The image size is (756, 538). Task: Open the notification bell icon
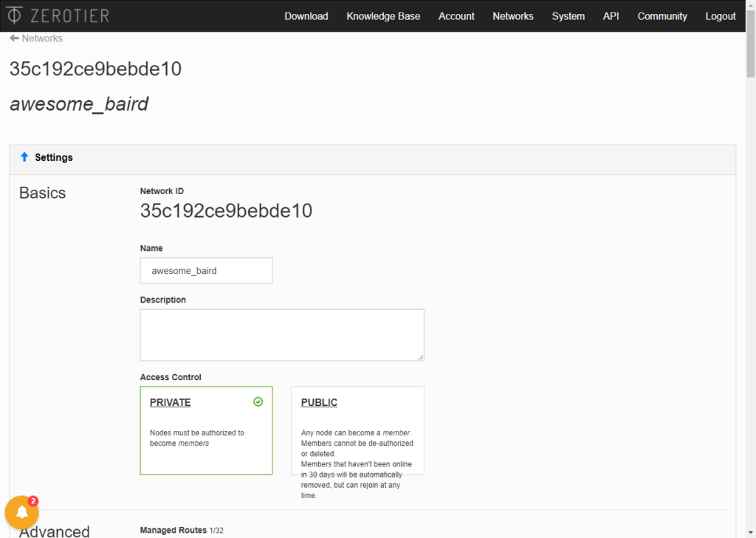click(x=21, y=512)
